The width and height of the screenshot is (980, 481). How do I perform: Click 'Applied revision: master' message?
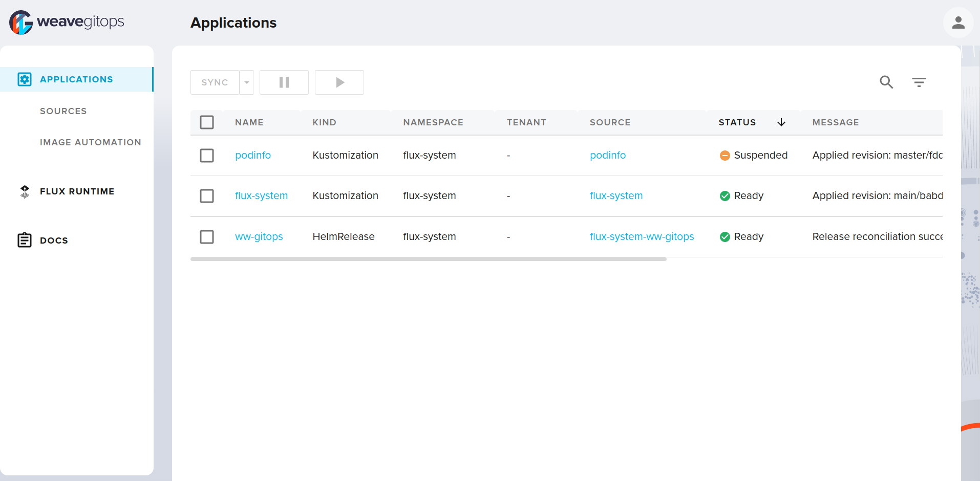click(877, 155)
